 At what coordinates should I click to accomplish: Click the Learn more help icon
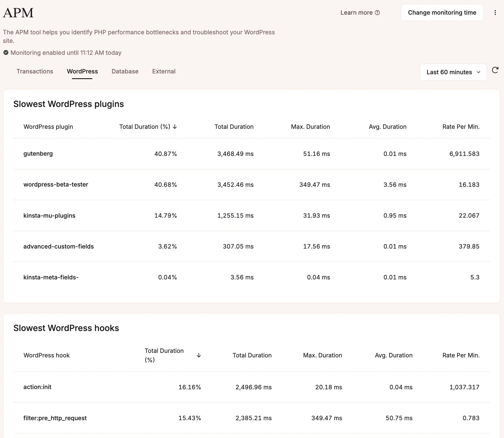coord(378,13)
